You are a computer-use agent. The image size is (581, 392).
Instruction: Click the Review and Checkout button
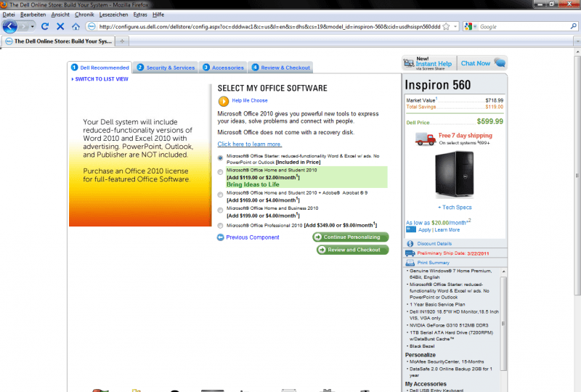pyautogui.click(x=353, y=250)
